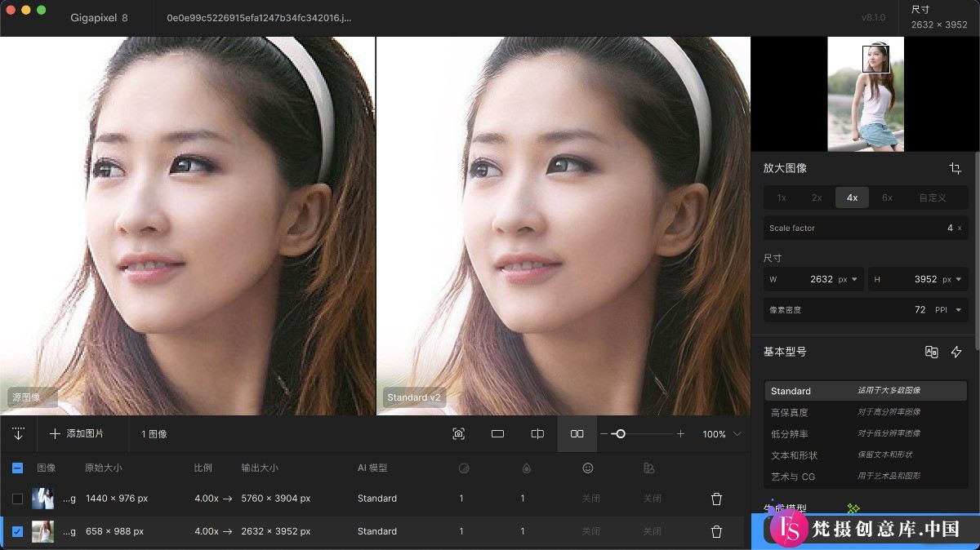Click gamma 关闭 in 1440 × 976 row
This screenshot has width=980, height=550.
[652, 498]
